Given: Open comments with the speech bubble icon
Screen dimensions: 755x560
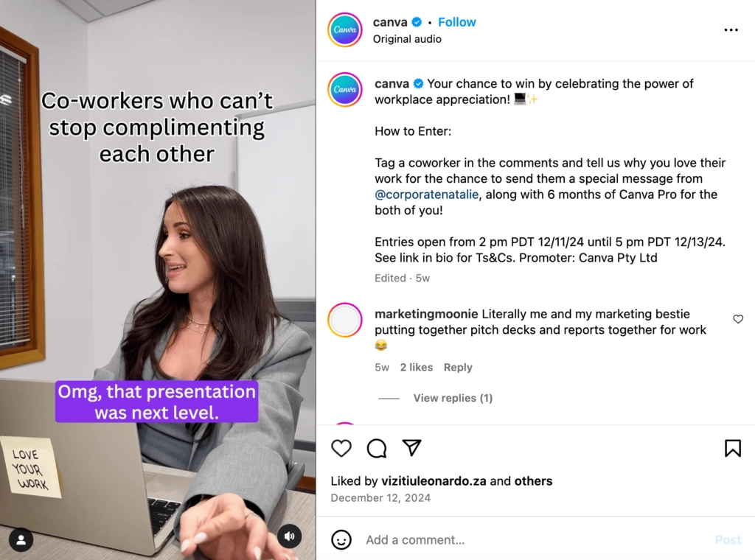Looking at the screenshot, I should (x=377, y=448).
